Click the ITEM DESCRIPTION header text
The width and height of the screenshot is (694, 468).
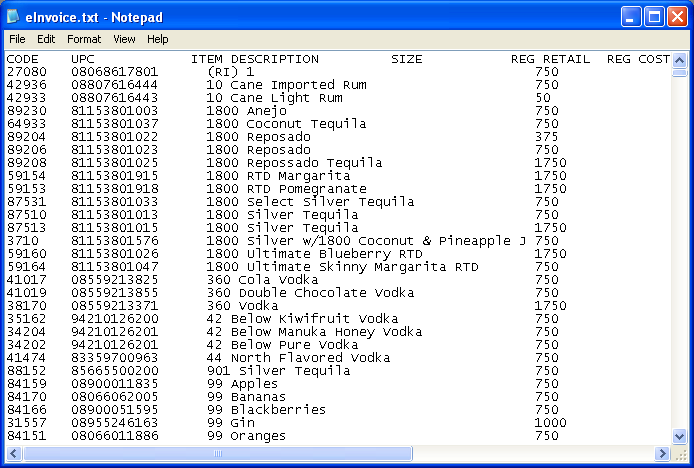pyautogui.click(x=254, y=59)
